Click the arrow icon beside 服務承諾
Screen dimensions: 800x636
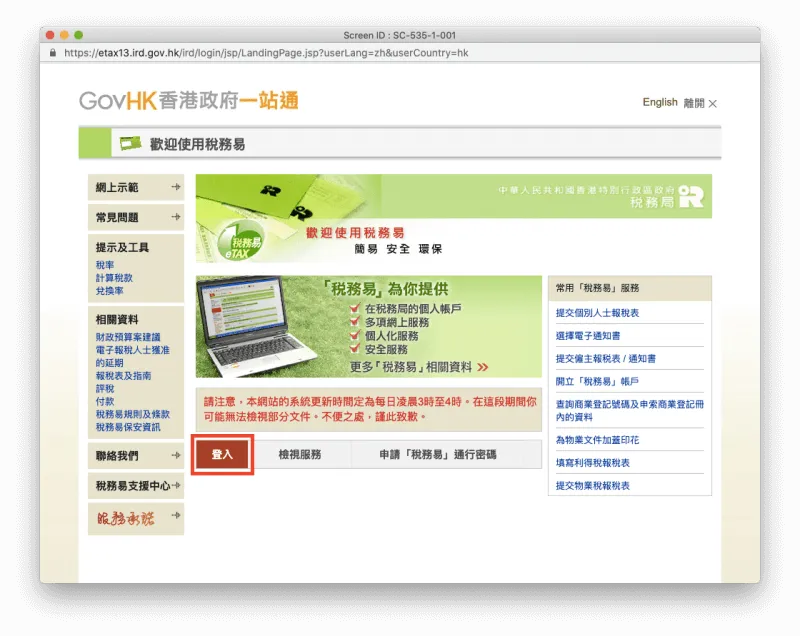coord(176,515)
